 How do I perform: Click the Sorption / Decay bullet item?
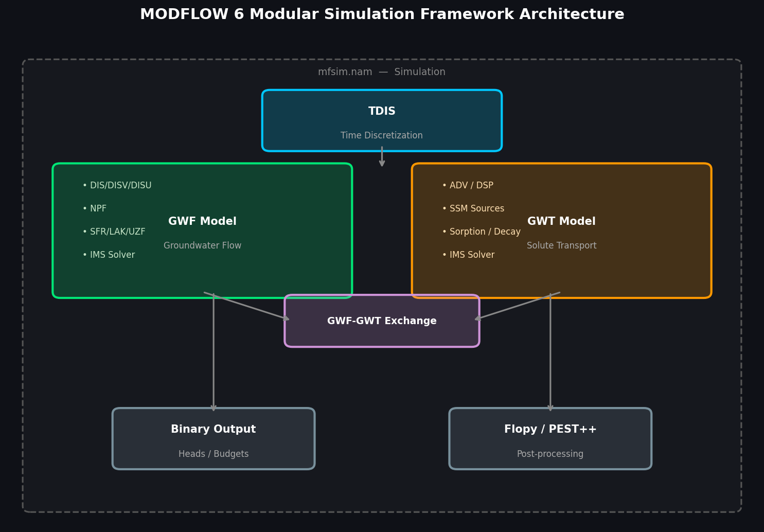481,232
